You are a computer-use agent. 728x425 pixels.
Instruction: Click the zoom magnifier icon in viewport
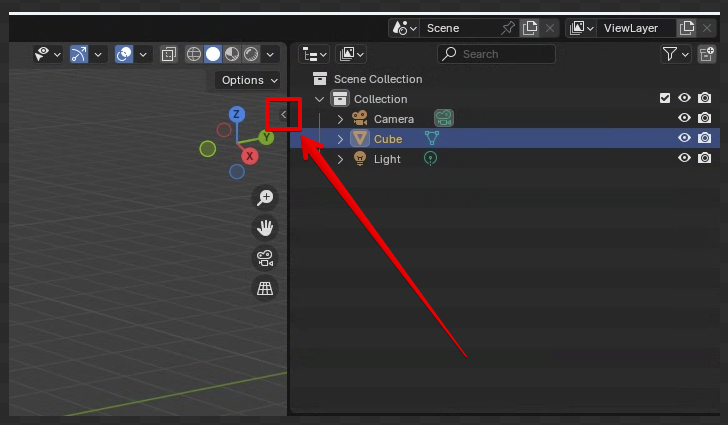(x=265, y=198)
